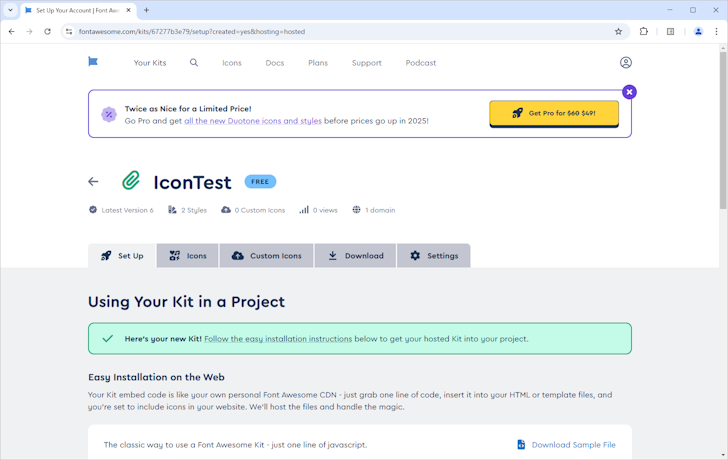Click the Font Awesome flag logo
Screen dimensions: 728x460
point(93,62)
